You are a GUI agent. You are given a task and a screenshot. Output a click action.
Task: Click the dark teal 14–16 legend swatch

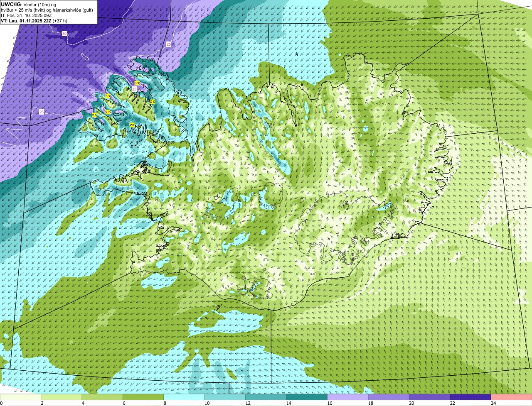pos(307,397)
